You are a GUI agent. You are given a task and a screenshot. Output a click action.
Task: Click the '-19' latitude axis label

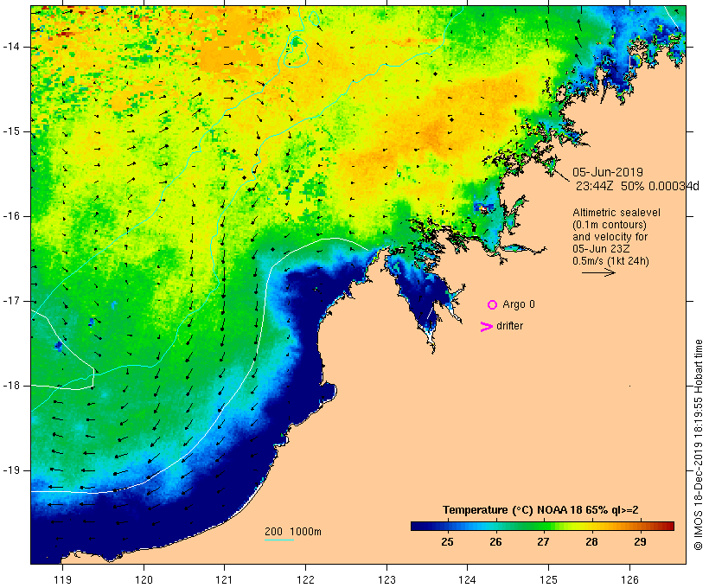click(11, 470)
